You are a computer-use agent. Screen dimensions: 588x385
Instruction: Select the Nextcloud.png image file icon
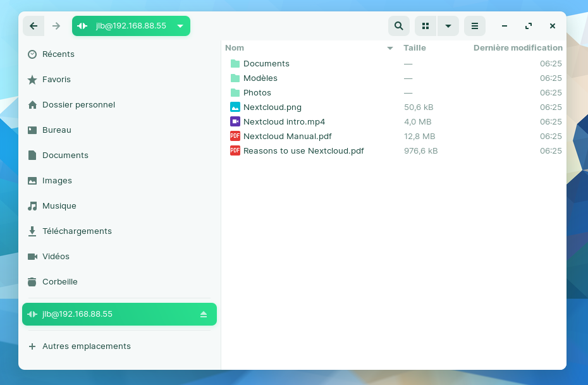(x=235, y=107)
